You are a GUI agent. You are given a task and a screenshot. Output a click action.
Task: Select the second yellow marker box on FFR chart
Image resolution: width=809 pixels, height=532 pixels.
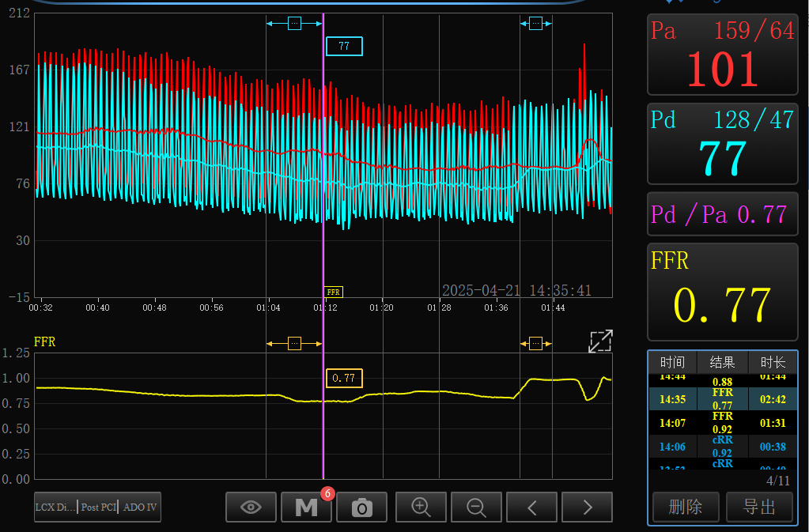click(535, 343)
